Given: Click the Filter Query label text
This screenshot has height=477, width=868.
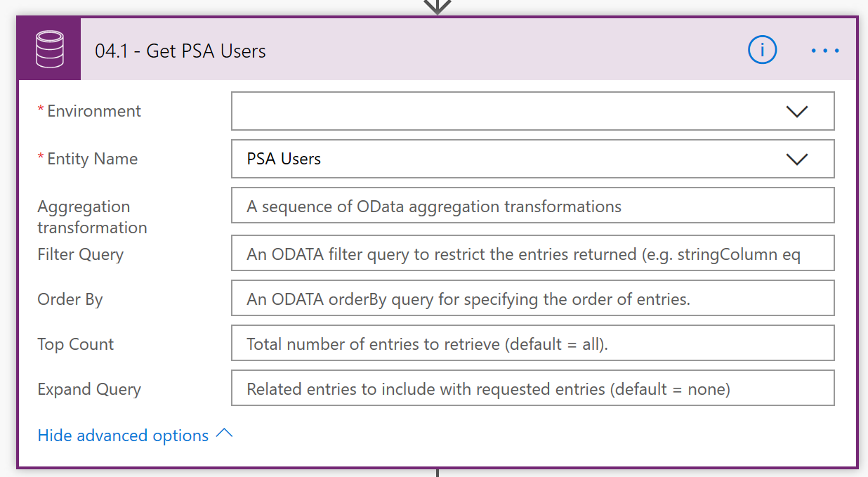Looking at the screenshot, I should (80, 254).
